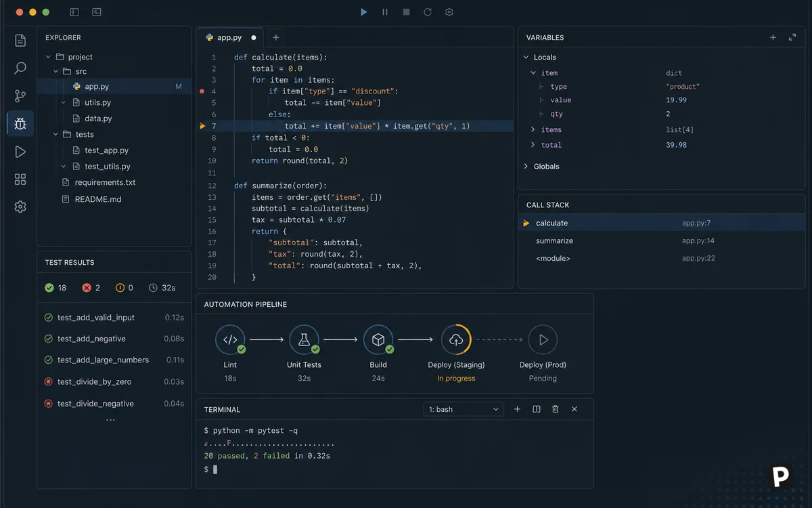Delete the terminal with trash icon

556,409
